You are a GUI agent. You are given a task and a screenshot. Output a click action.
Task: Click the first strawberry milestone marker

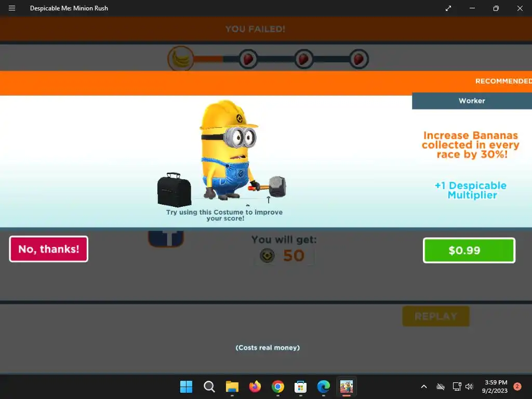pyautogui.click(x=248, y=59)
